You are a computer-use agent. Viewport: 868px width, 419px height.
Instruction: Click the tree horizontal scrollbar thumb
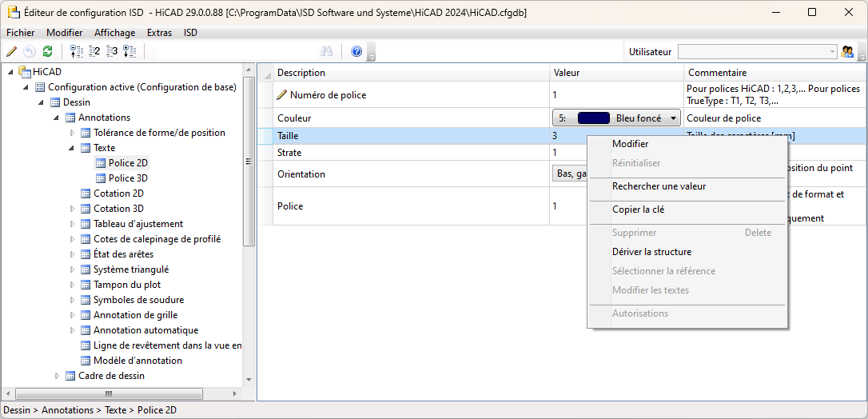coord(109,393)
